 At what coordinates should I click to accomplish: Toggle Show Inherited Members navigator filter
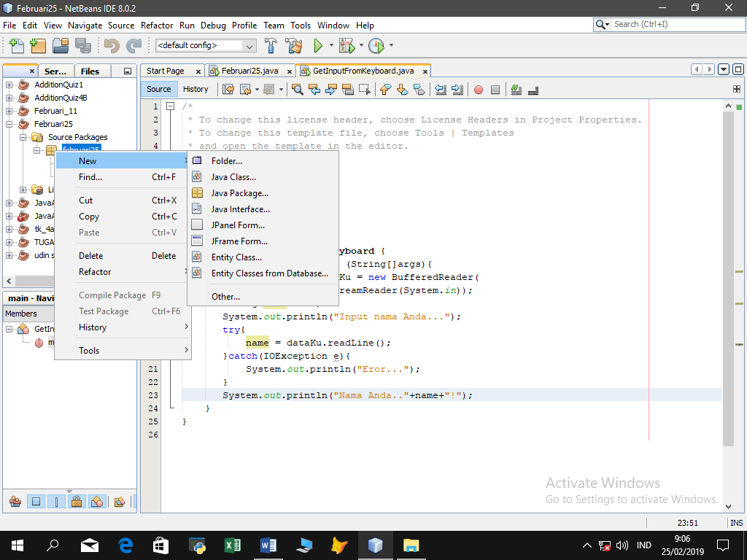pyautogui.click(x=15, y=502)
